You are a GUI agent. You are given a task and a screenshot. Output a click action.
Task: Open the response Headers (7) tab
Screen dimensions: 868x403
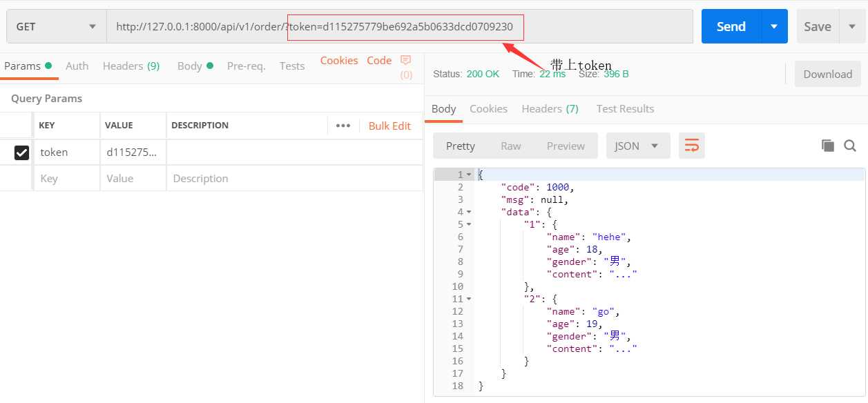pyautogui.click(x=550, y=109)
